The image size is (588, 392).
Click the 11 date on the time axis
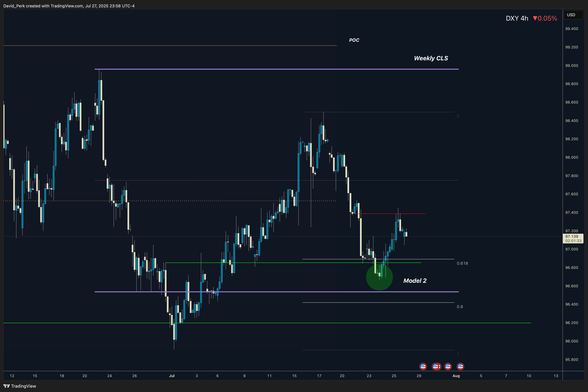pos(269,376)
